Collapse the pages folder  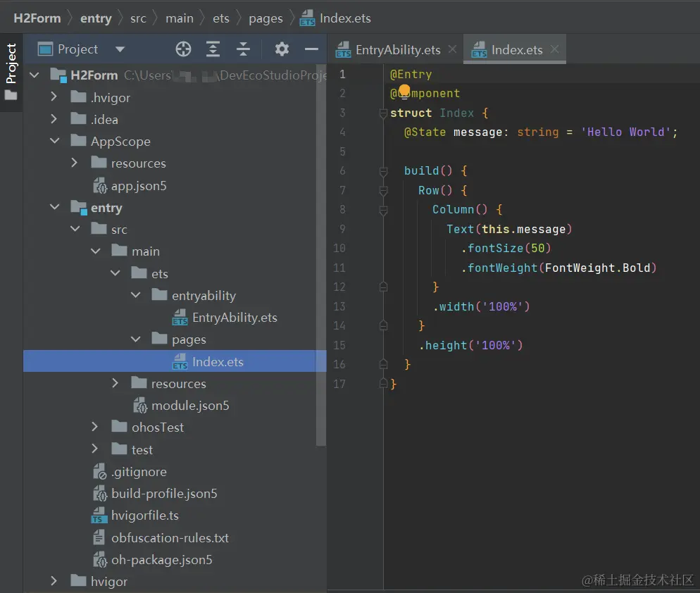point(136,339)
